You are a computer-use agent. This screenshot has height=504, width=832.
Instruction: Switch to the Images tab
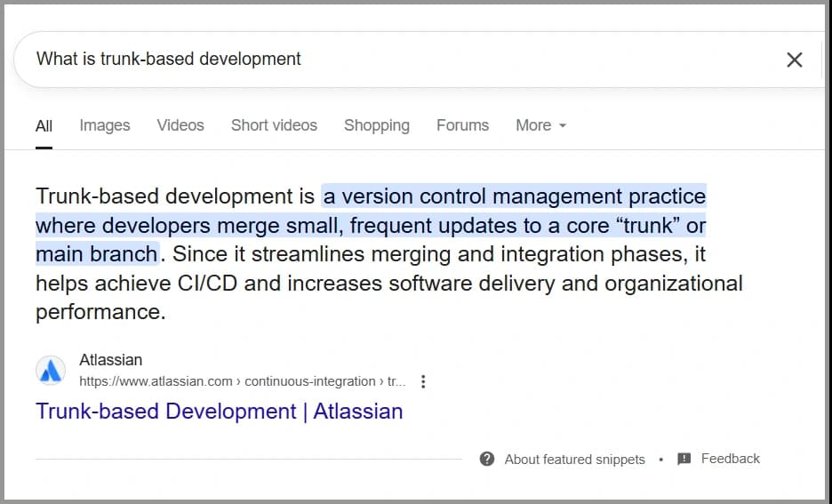point(105,125)
